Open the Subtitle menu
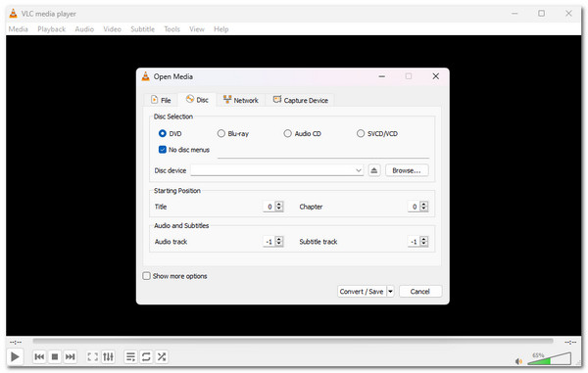 pos(142,28)
